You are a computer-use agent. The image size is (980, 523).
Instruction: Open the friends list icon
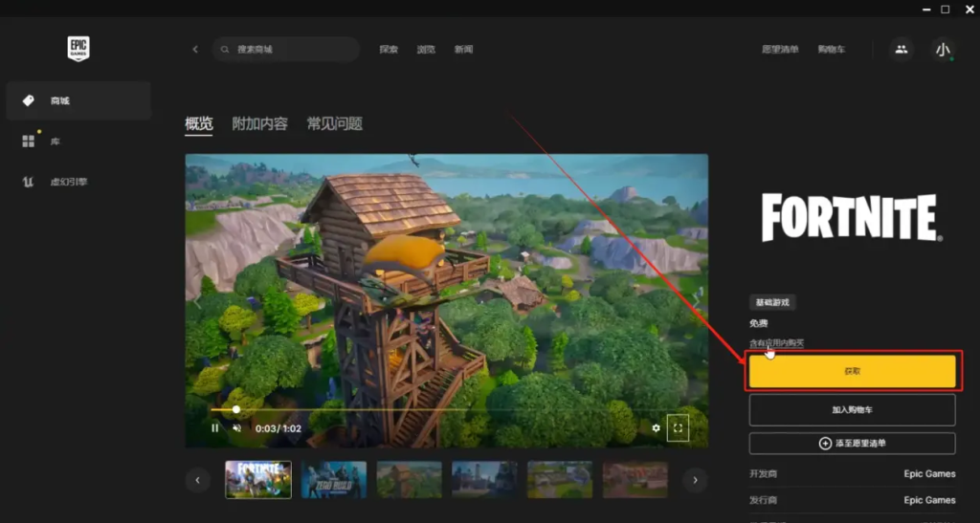(x=902, y=50)
